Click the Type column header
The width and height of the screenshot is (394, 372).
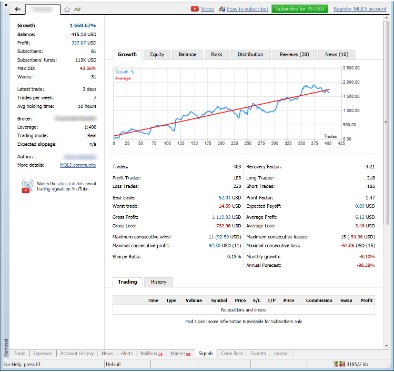171,300
